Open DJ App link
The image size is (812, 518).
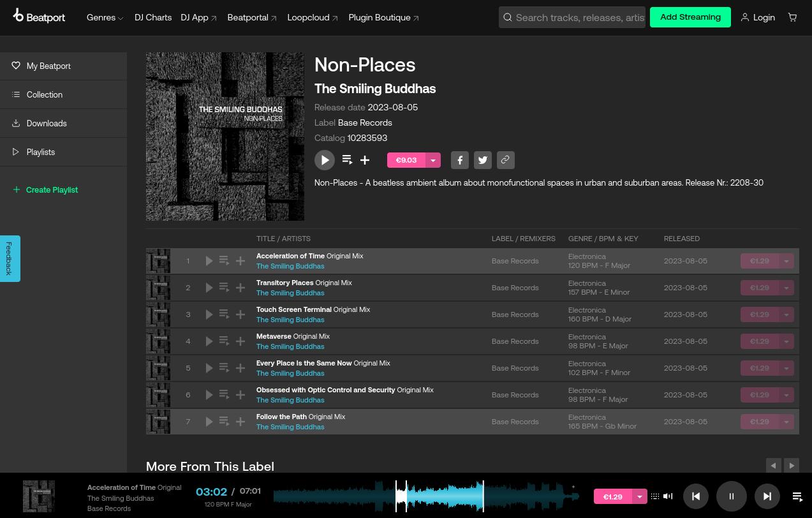pyautogui.click(x=199, y=17)
